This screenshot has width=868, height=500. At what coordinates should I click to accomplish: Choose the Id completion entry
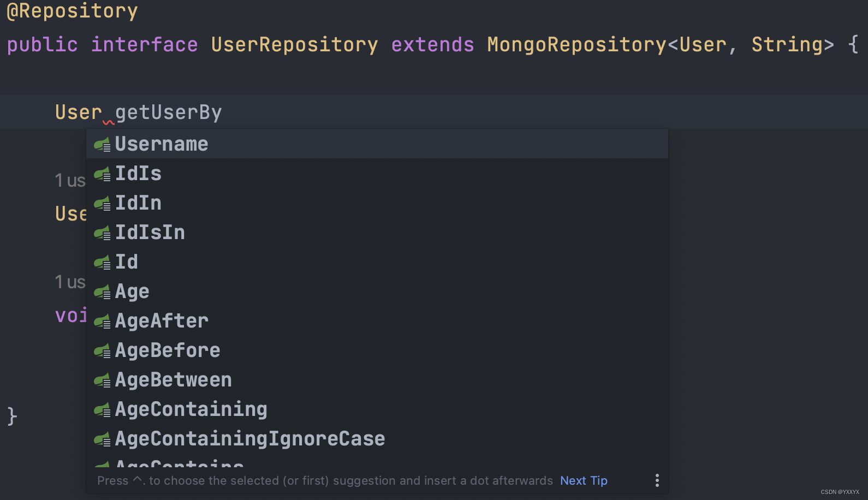tap(377, 262)
